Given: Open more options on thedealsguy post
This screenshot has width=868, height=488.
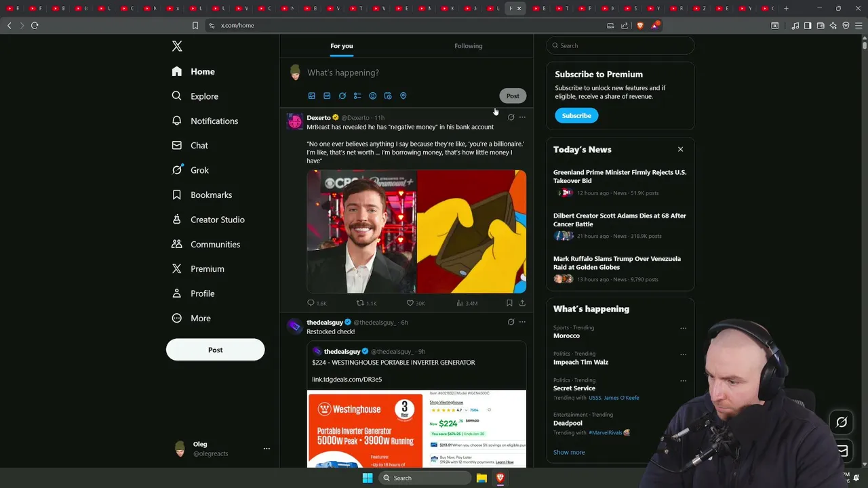Looking at the screenshot, I should [x=522, y=322].
